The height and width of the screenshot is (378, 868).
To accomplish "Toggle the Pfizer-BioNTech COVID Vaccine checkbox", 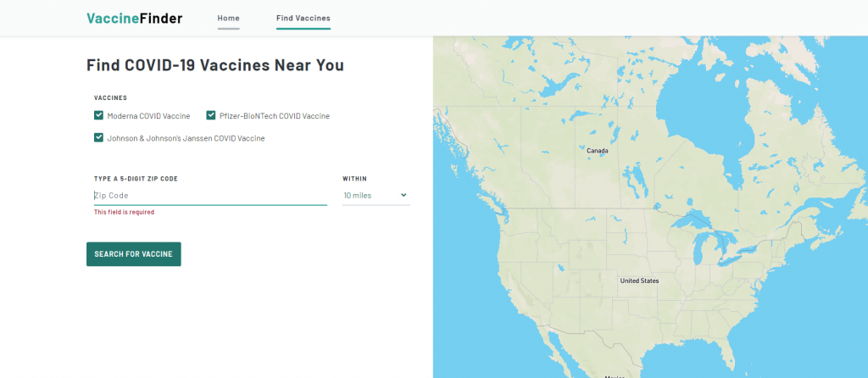I will [211, 115].
